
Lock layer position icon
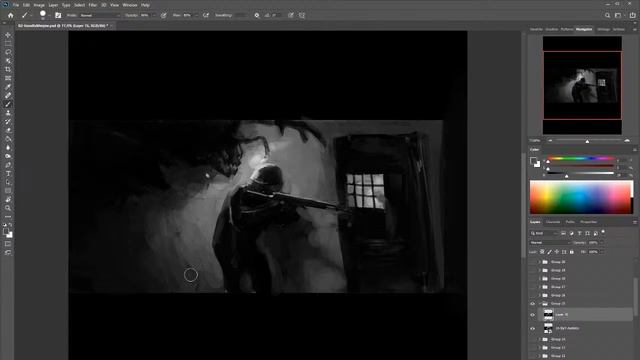[x=557, y=252]
